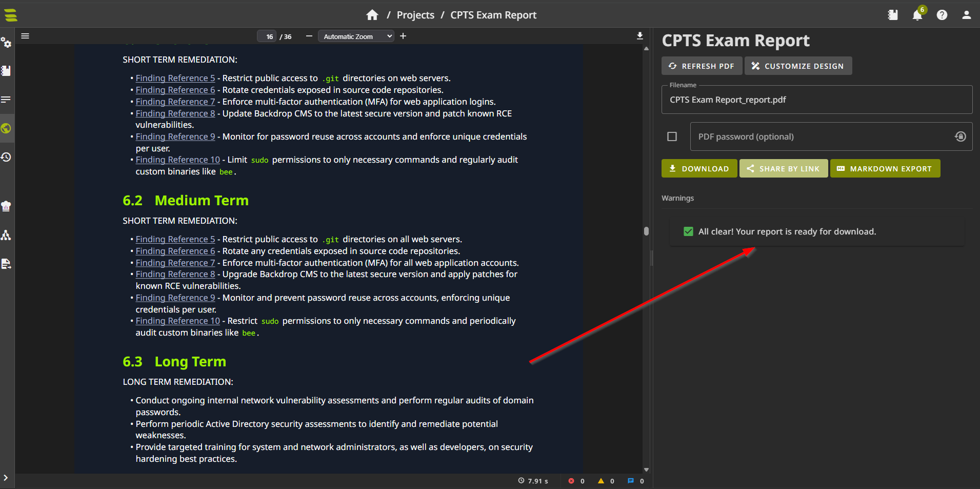Toggle the PDF viewer sidebar

coord(25,36)
